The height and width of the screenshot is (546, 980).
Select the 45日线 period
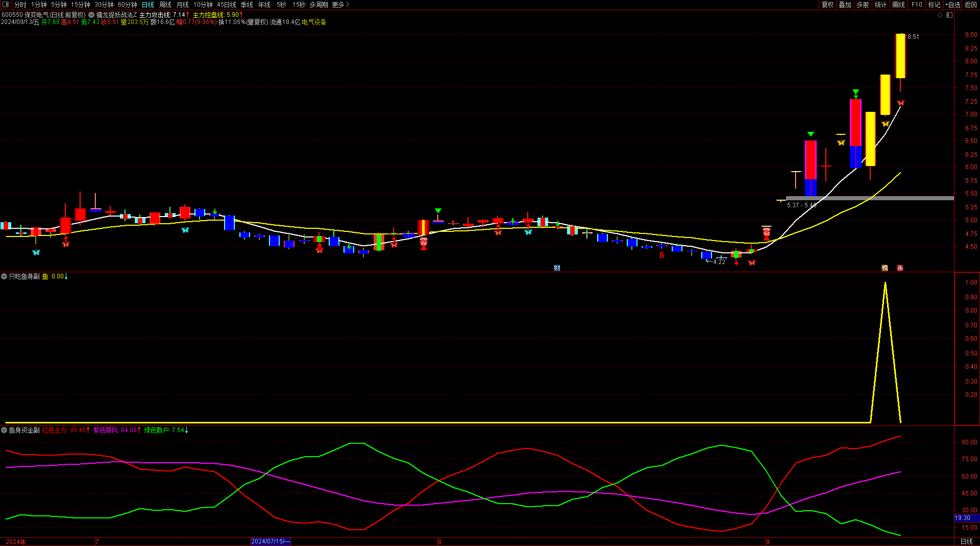pos(227,5)
